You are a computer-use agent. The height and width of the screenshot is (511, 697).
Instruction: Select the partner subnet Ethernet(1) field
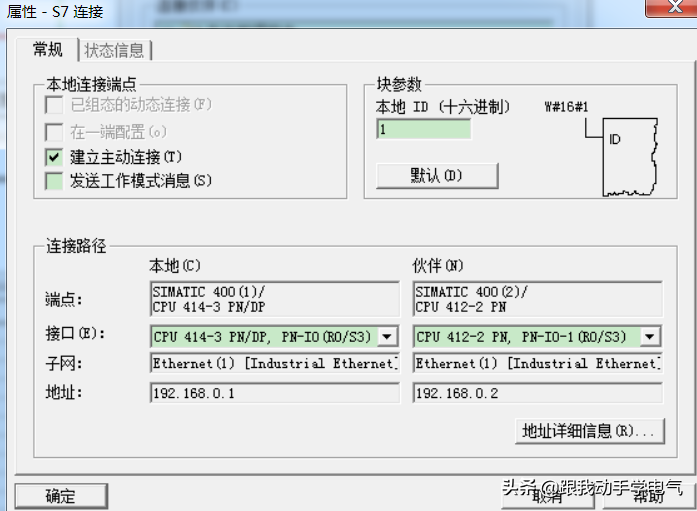click(537, 364)
